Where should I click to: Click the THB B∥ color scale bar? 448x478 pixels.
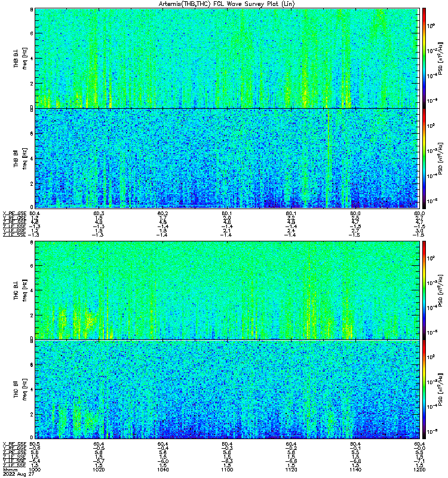click(424, 158)
